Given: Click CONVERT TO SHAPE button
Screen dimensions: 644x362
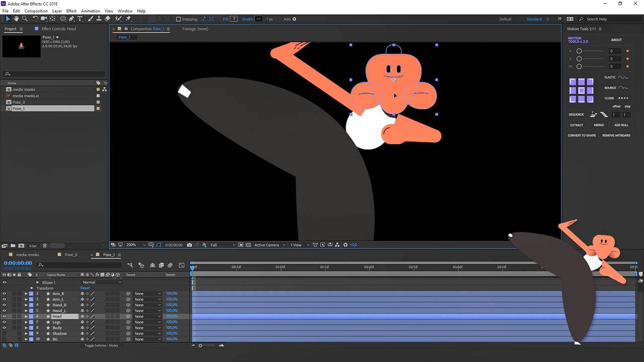Looking at the screenshot, I should [582, 135].
